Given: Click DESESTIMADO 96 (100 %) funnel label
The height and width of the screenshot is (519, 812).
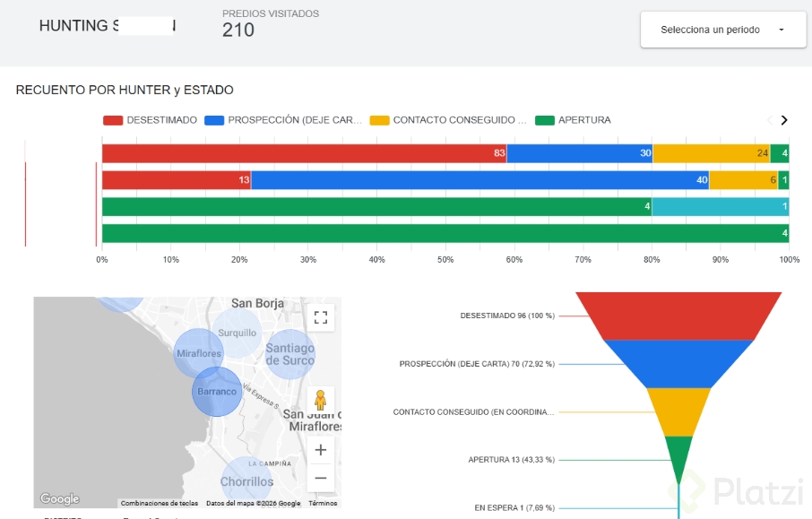Looking at the screenshot, I should [507, 316].
